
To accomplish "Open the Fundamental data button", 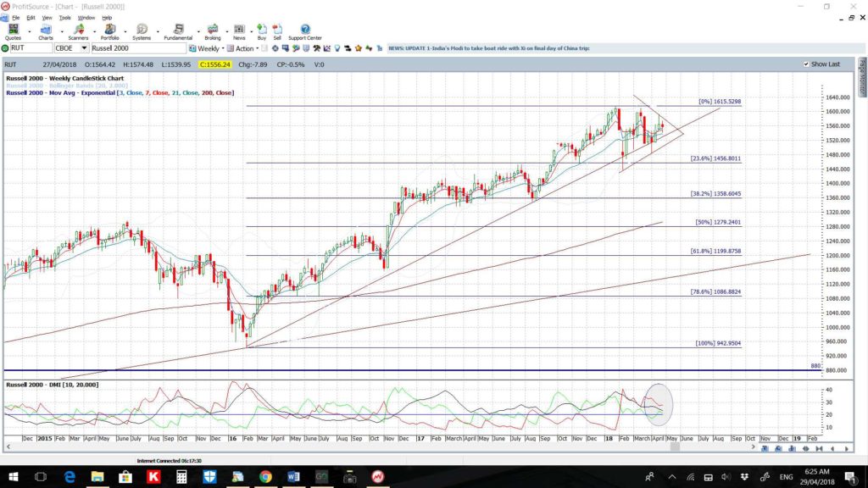I will (178, 32).
